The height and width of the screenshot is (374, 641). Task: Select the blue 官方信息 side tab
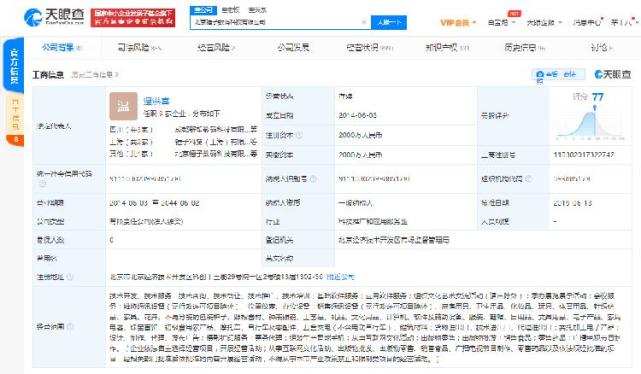(x=14, y=65)
